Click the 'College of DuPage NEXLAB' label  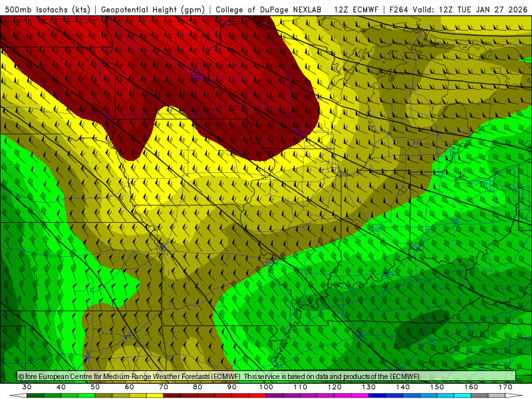(x=269, y=9)
